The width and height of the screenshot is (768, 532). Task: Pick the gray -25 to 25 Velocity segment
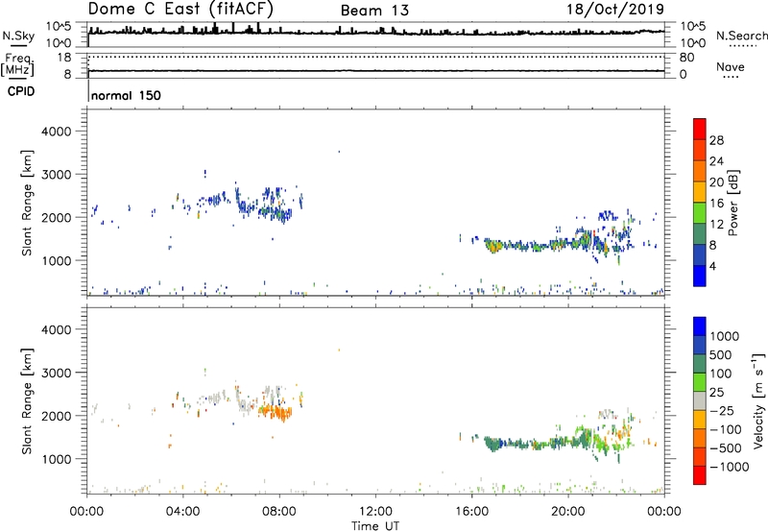pos(700,401)
